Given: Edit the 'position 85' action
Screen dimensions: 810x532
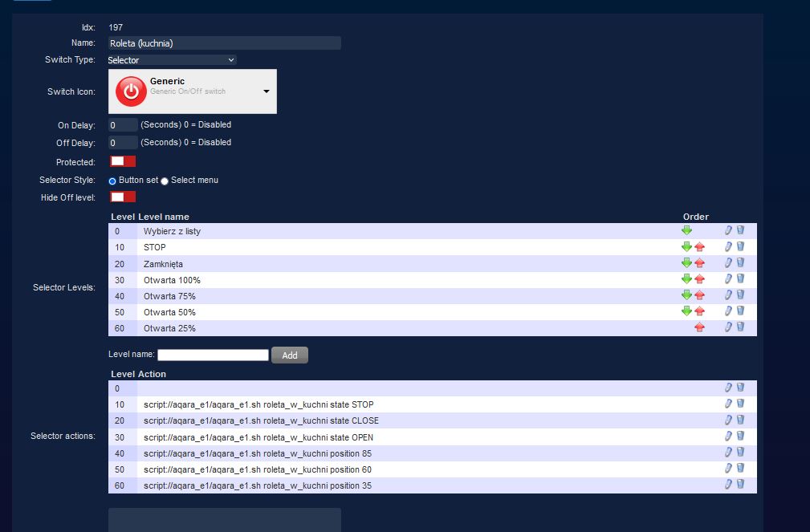Looking at the screenshot, I should 728,453.
